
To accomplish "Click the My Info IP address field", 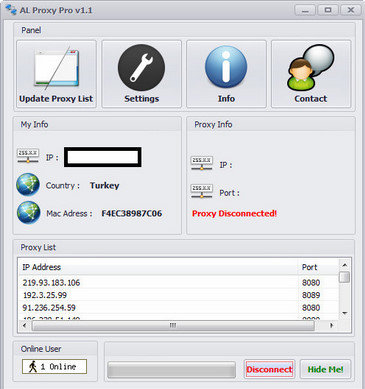I will [x=103, y=157].
